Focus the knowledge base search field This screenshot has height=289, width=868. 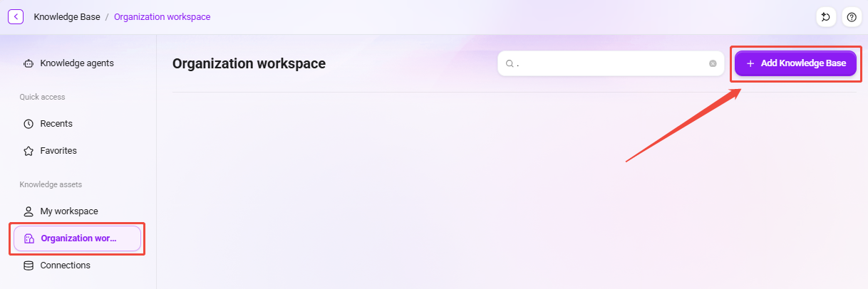coord(611,63)
